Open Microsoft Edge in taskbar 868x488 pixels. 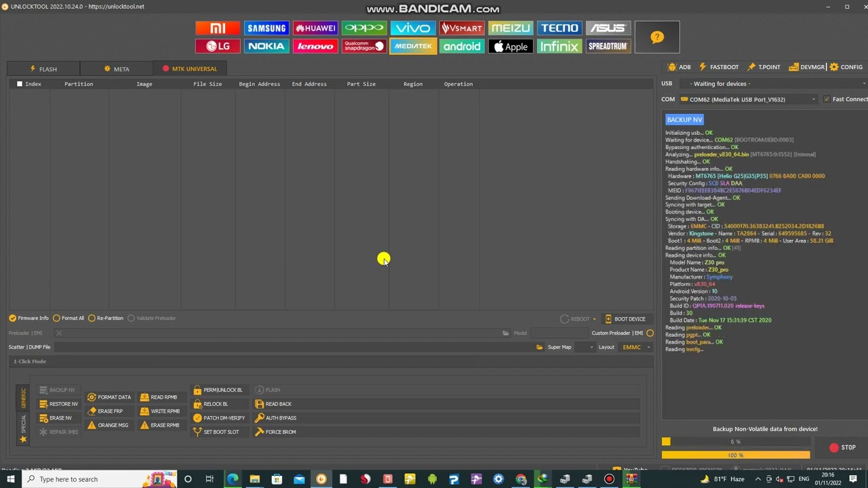tap(233, 479)
